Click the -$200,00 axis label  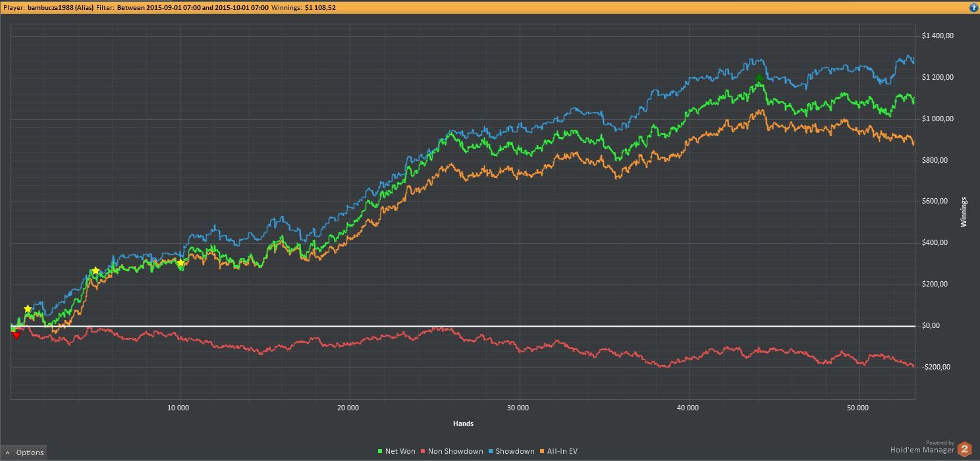pos(937,367)
